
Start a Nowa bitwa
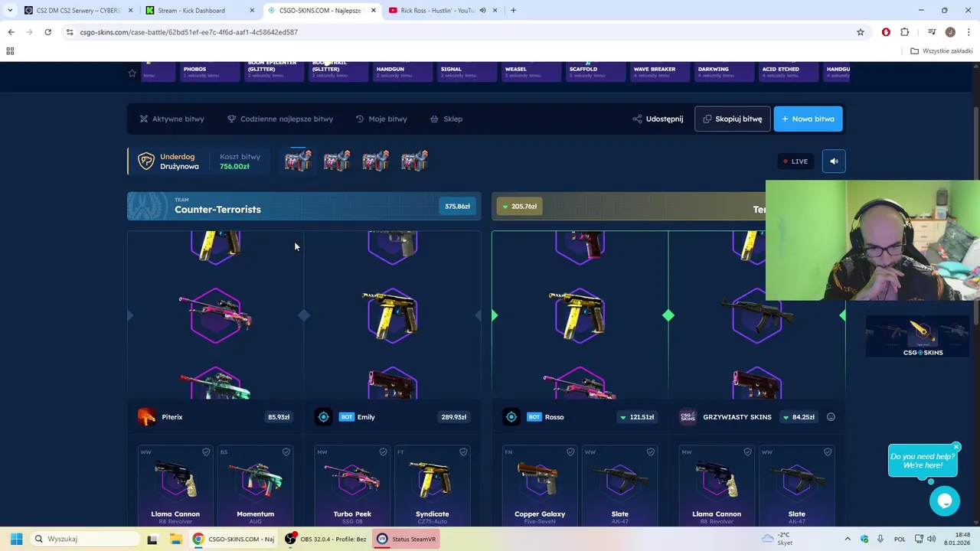tap(808, 119)
